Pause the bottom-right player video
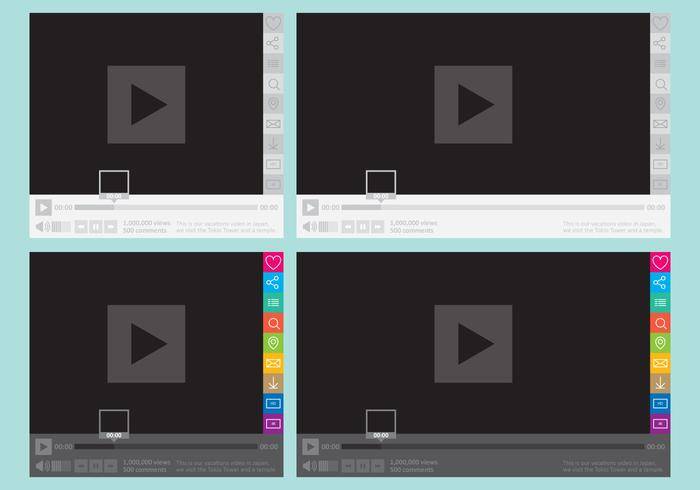The width and height of the screenshot is (700, 490). pos(362,466)
